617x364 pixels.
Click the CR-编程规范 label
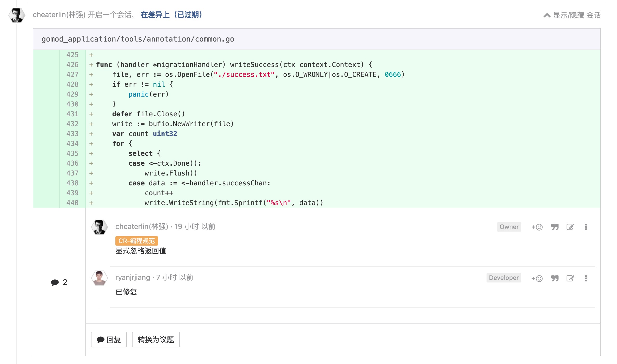136,241
